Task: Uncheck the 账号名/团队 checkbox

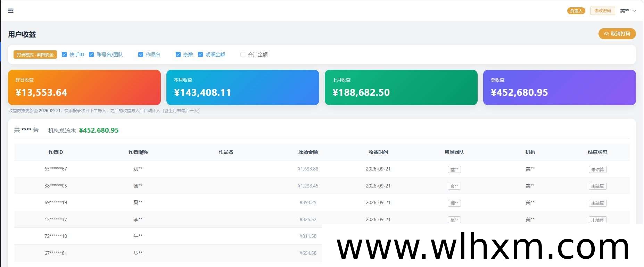Action: [91, 55]
